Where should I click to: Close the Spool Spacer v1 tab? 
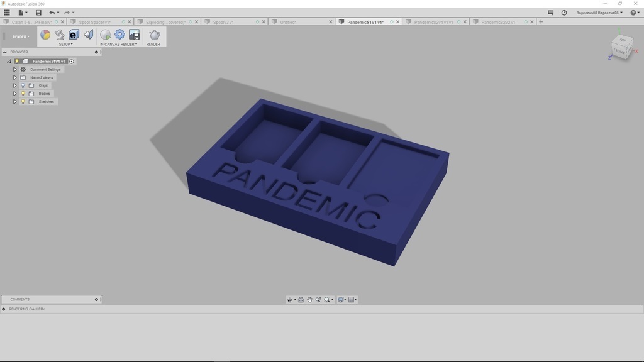[130, 22]
